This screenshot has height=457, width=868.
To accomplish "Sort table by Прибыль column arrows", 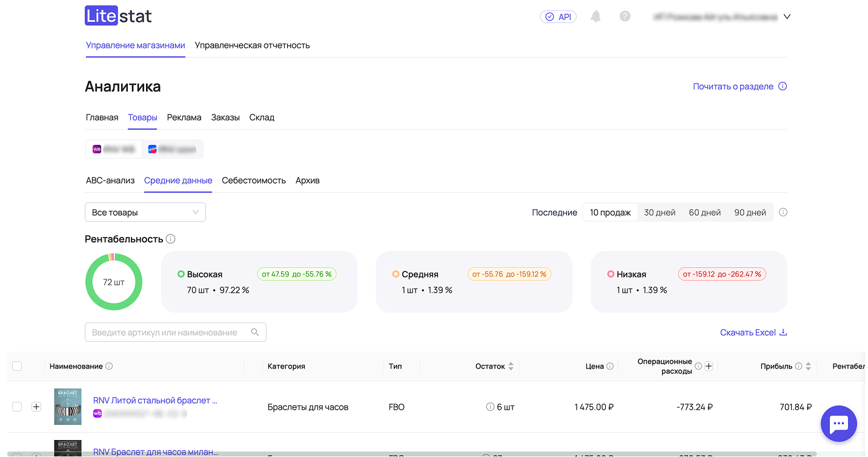I will [x=808, y=366].
